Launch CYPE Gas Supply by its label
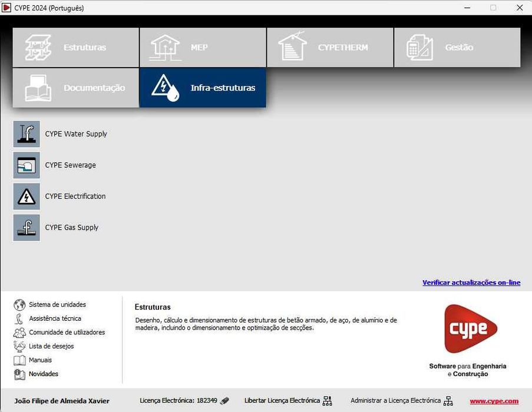This screenshot has width=532, height=412. click(72, 228)
